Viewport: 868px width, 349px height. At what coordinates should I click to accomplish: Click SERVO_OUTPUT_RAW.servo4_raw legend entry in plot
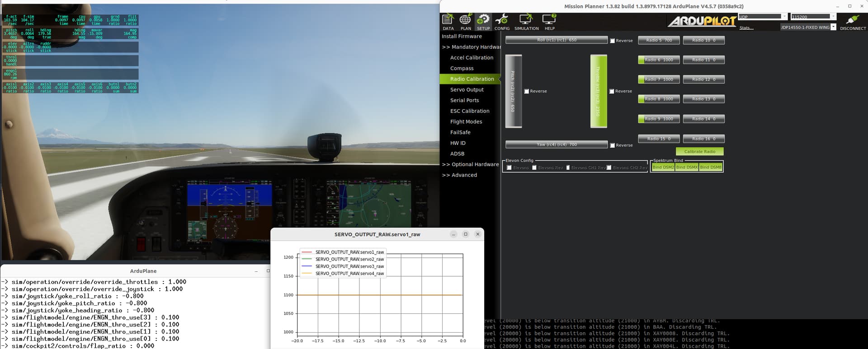(343, 274)
